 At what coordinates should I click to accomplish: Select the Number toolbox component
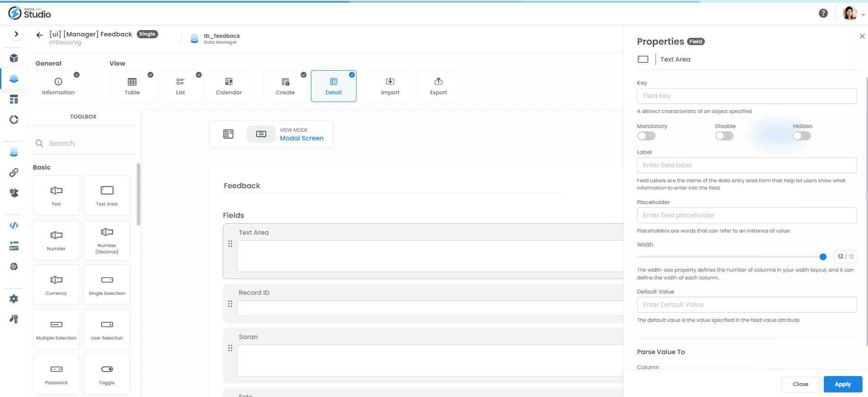coord(56,240)
